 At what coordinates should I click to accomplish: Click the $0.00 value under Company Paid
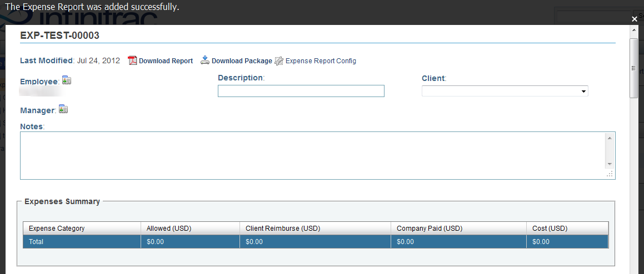tap(406, 242)
